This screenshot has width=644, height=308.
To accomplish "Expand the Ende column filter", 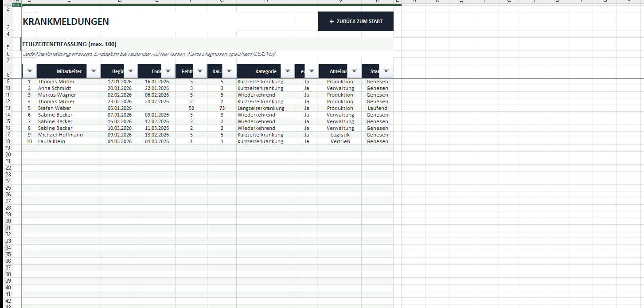I will 168,71.
